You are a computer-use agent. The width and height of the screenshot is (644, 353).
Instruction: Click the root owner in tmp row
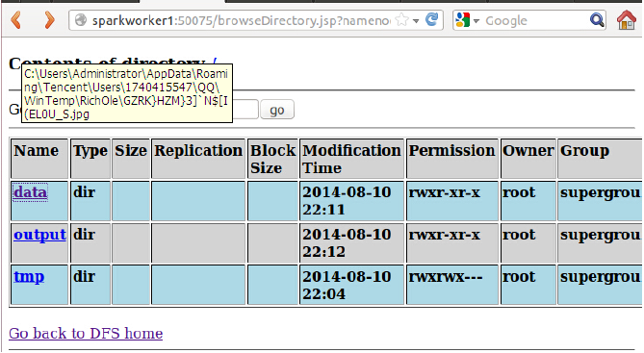519,277
